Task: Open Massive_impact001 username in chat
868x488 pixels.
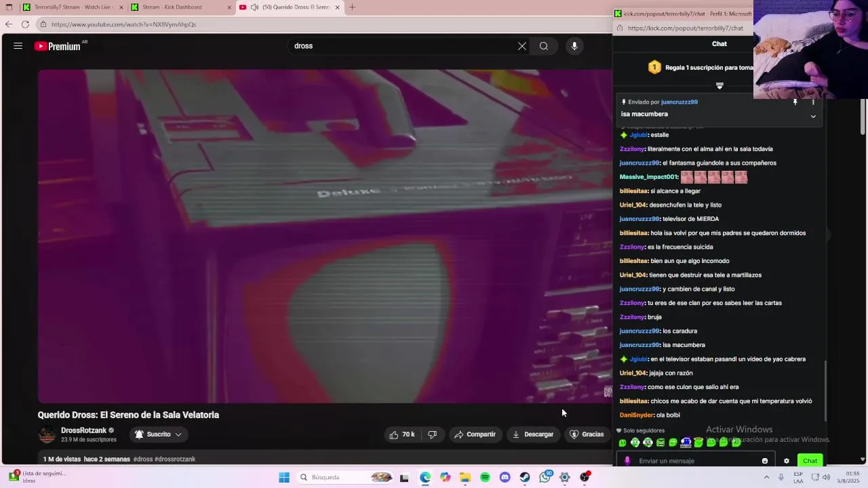Action: (x=648, y=177)
